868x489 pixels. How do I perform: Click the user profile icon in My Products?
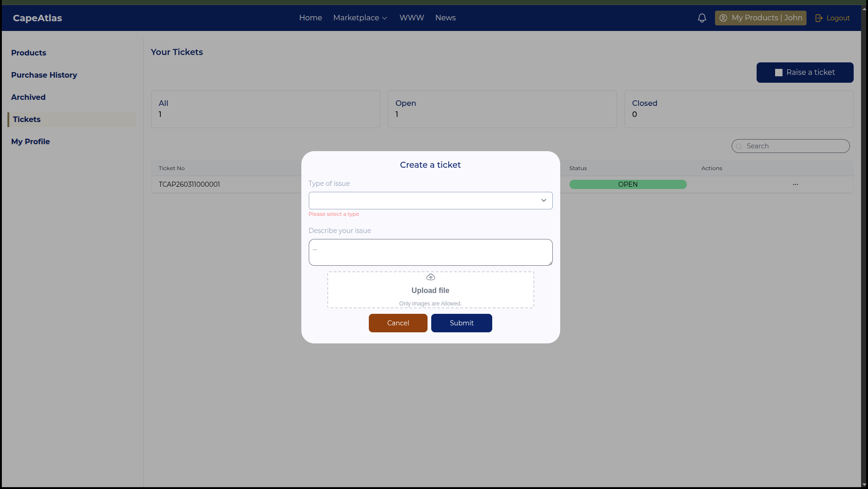[x=723, y=18]
